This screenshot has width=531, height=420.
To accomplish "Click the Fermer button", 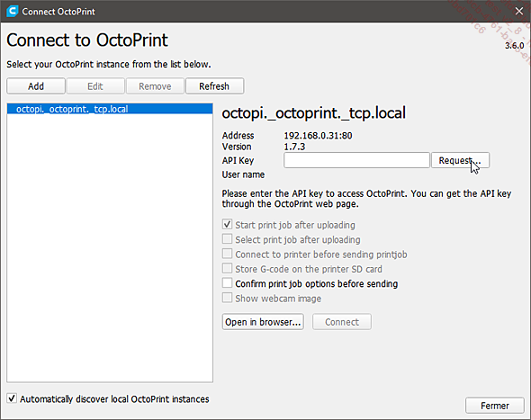I will (495, 406).
